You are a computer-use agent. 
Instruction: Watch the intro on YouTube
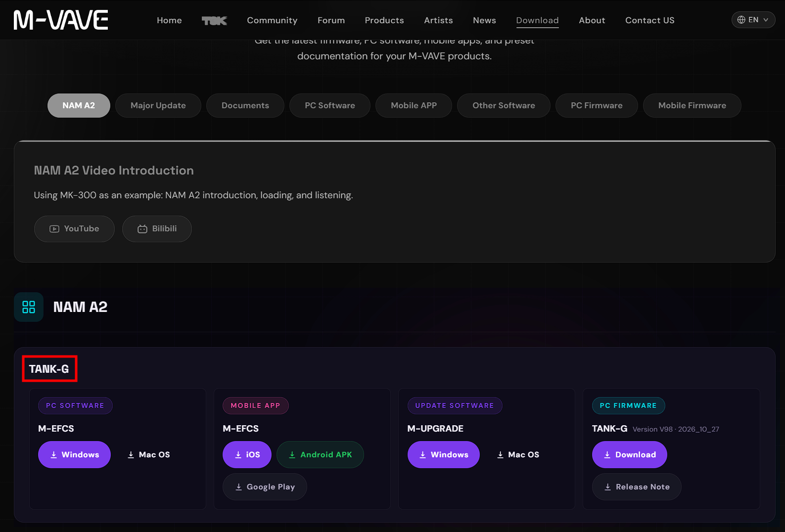(x=74, y=229)
